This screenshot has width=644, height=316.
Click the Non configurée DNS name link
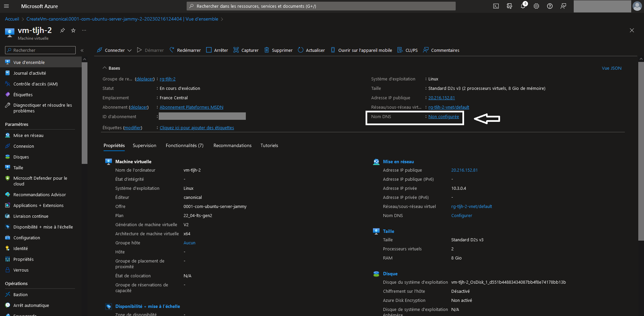click(x=444, y=116)
